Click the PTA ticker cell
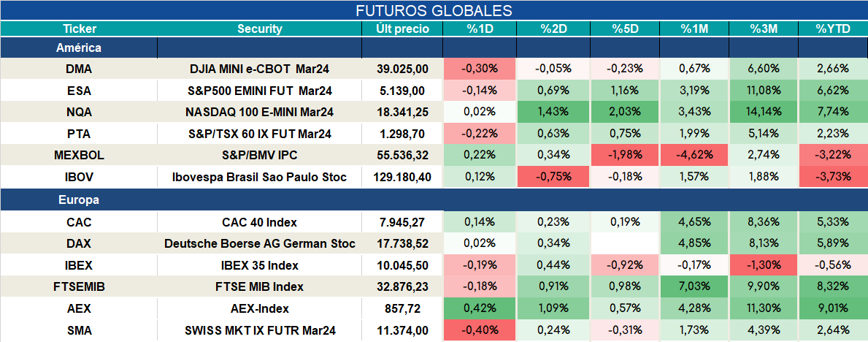868x342 pixels. click(x=79, y=134)
